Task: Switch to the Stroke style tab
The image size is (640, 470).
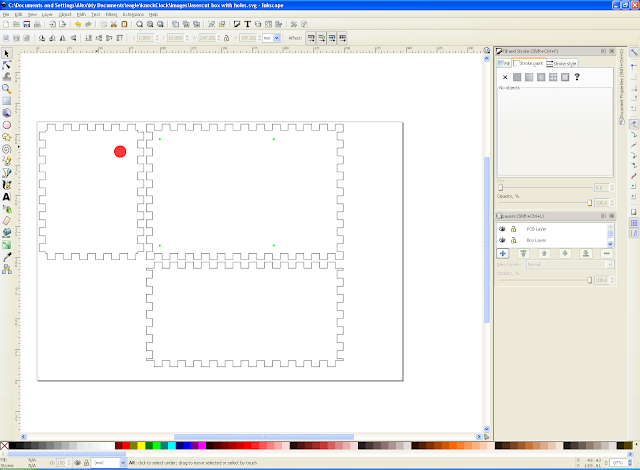Action: pyautogui.click(x=562, y=64)
